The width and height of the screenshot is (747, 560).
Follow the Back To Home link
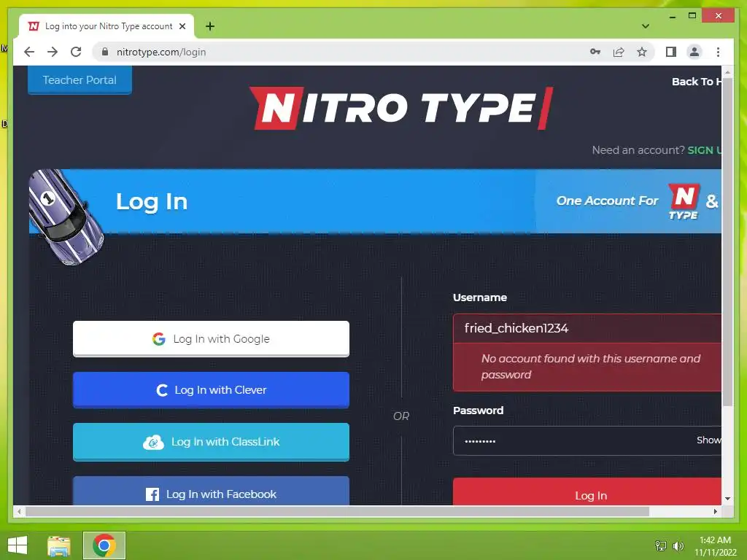pos(696,82)
